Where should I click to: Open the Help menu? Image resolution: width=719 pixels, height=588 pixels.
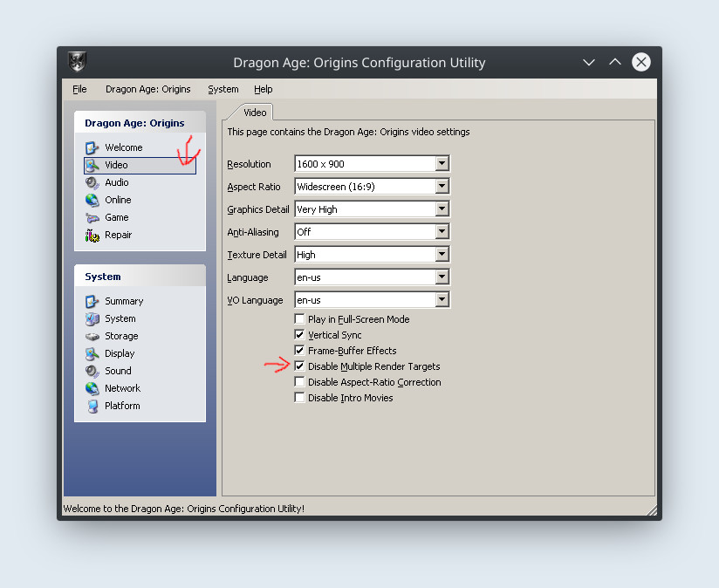pos(264,89)
